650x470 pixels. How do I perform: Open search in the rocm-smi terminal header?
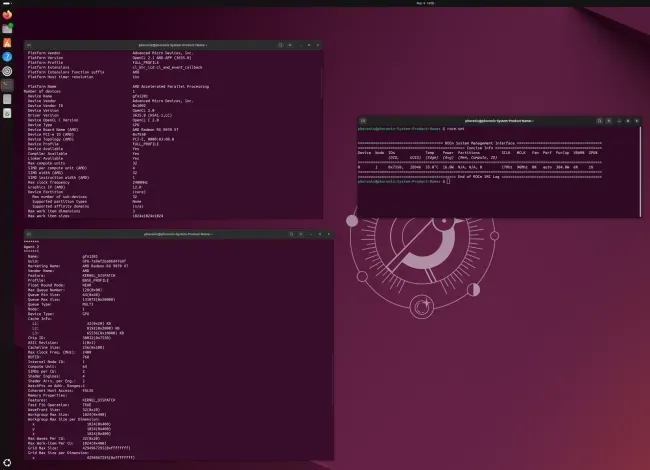(x=599, y=121)
